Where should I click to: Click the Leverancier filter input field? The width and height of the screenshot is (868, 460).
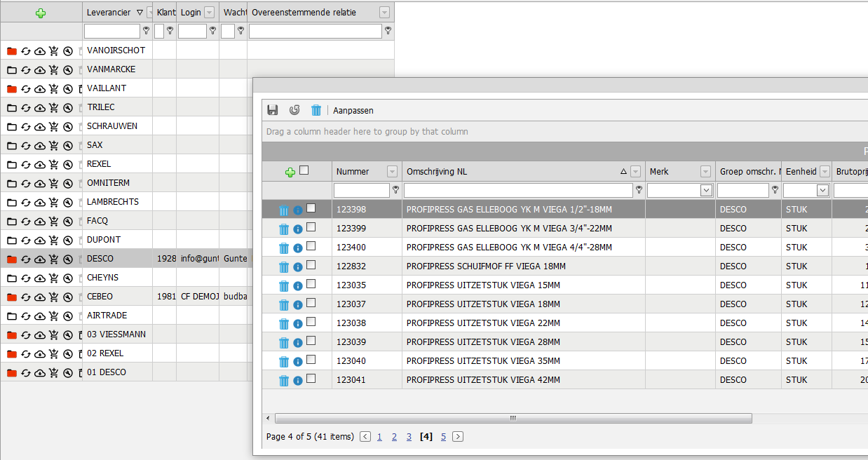point(112,31)
